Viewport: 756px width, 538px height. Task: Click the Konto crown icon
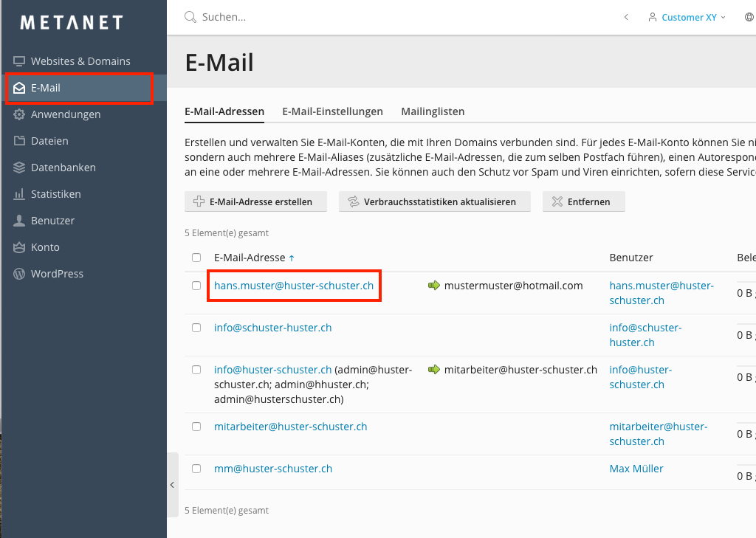(19, 247)
